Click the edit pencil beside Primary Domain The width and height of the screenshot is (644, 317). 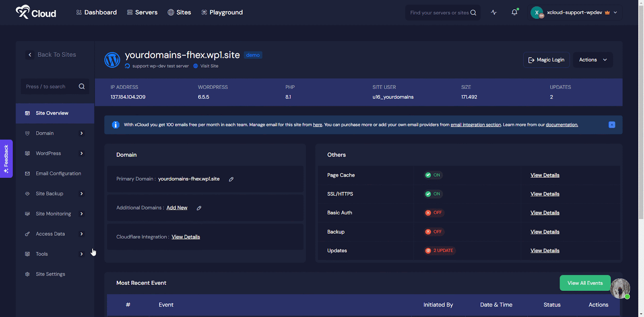click(x=231, y=179)
